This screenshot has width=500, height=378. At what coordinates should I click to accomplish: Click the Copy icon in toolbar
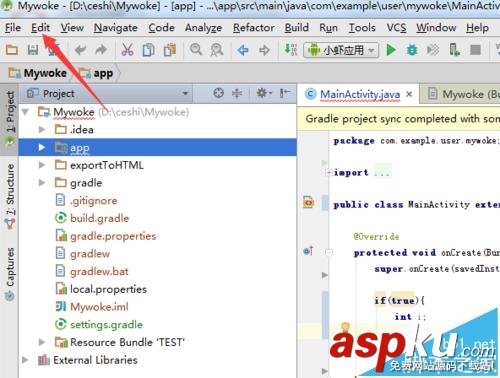(148, 50)
